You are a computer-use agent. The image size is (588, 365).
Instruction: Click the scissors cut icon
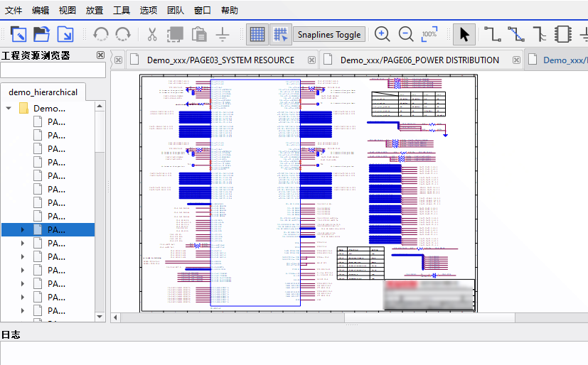(x=152, y=34)
